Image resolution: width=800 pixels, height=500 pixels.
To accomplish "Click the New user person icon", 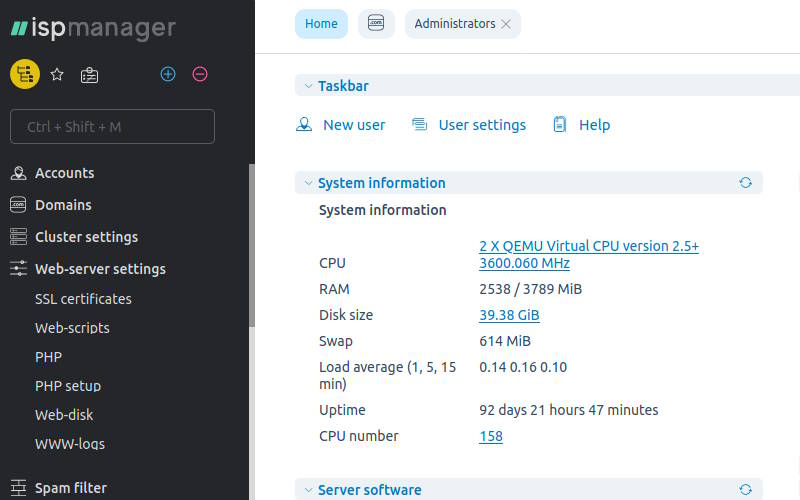I will coord(304,124).
